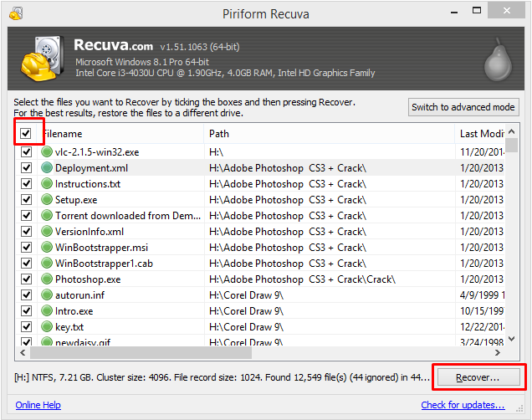Click the Piriform pear logo

pyautogui.click(x=498, y=59)
